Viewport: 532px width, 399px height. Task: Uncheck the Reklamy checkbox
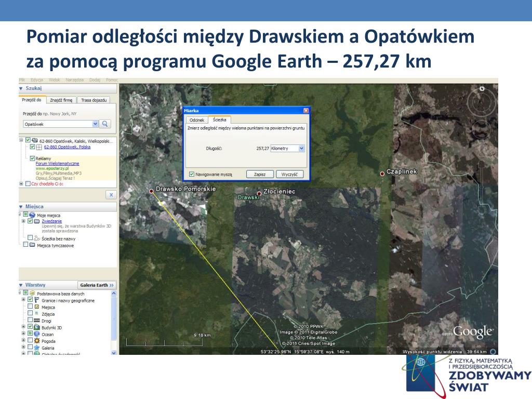[x=32, y=158]
